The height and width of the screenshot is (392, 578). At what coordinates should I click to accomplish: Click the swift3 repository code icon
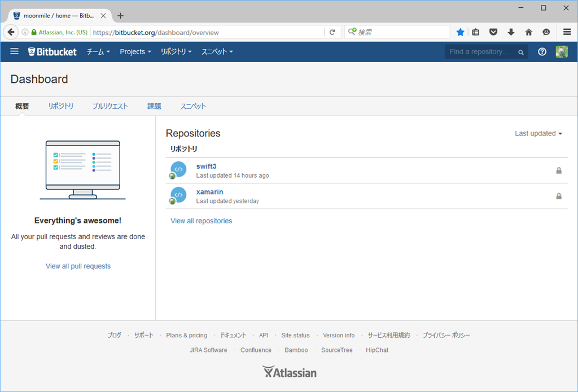click(x=178, y=169)
